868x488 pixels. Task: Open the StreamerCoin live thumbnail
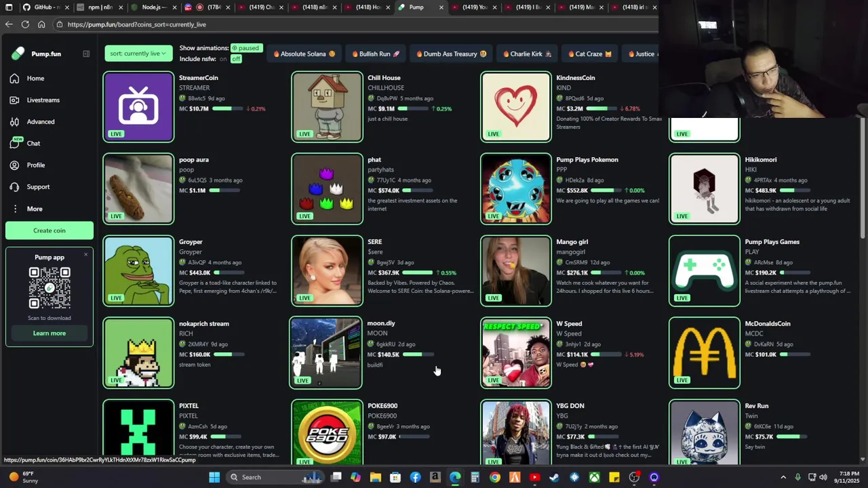coord(138,107)
